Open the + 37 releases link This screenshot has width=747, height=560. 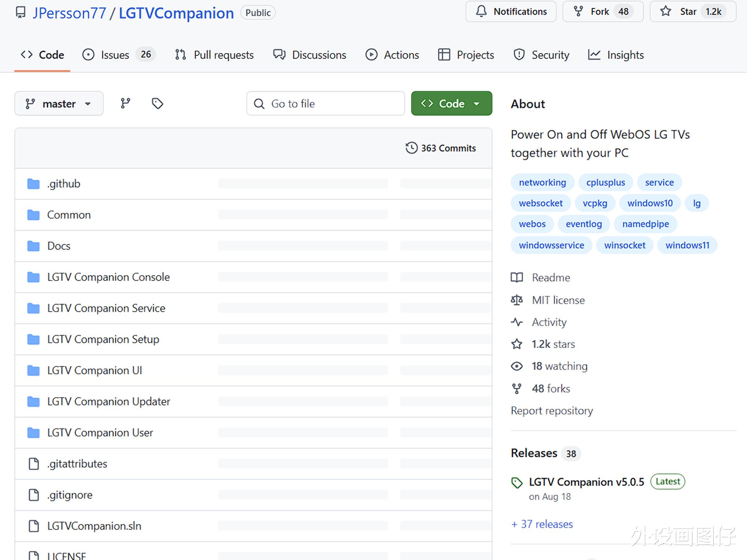point(542,524)
